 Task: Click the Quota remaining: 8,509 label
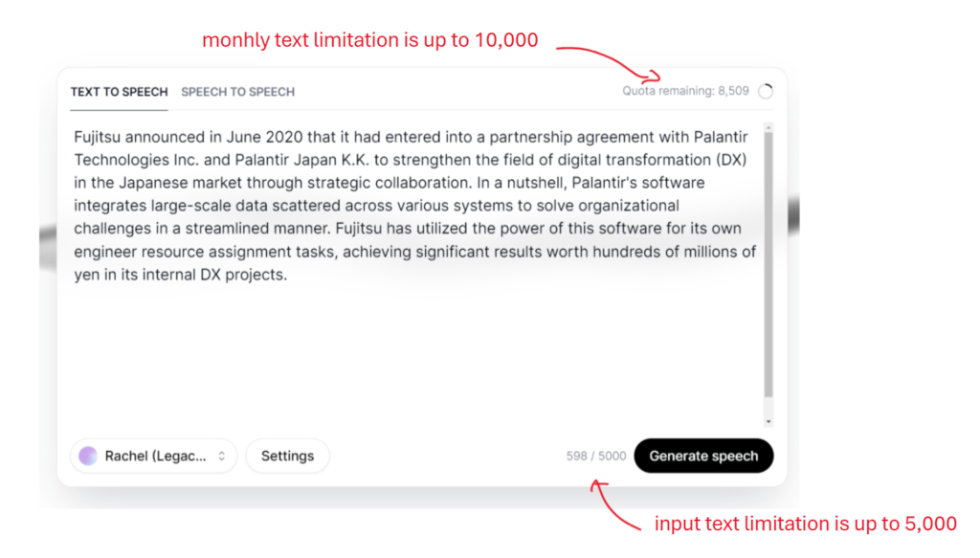tap(685, 92)
